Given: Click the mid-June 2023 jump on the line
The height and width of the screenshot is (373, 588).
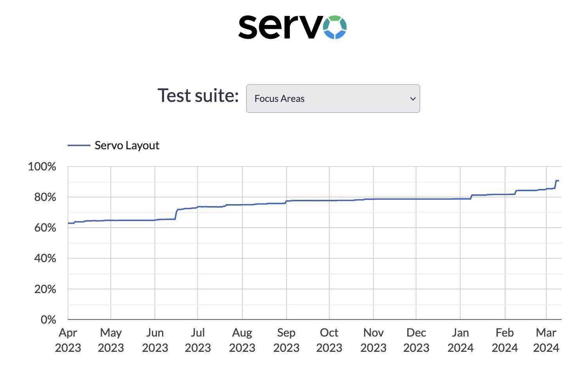Looking at the screenshot, I should (176, 214).
